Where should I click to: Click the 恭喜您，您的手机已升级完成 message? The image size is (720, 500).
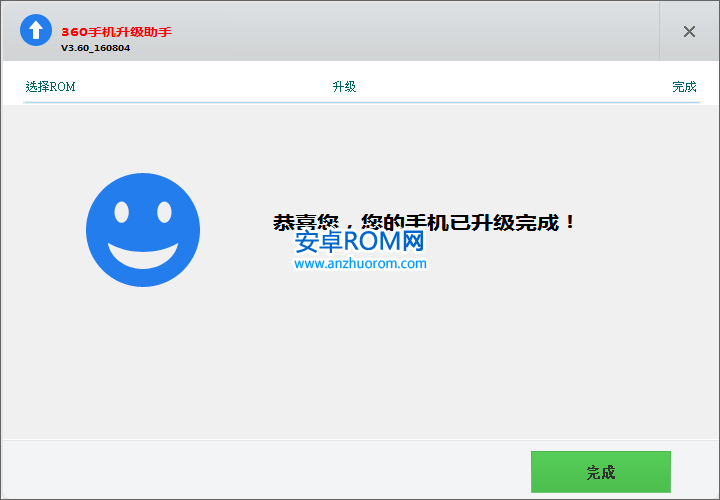point(424,223)
